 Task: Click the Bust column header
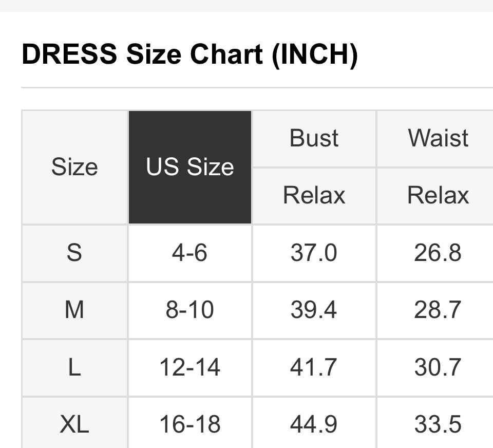coord(314,138)
